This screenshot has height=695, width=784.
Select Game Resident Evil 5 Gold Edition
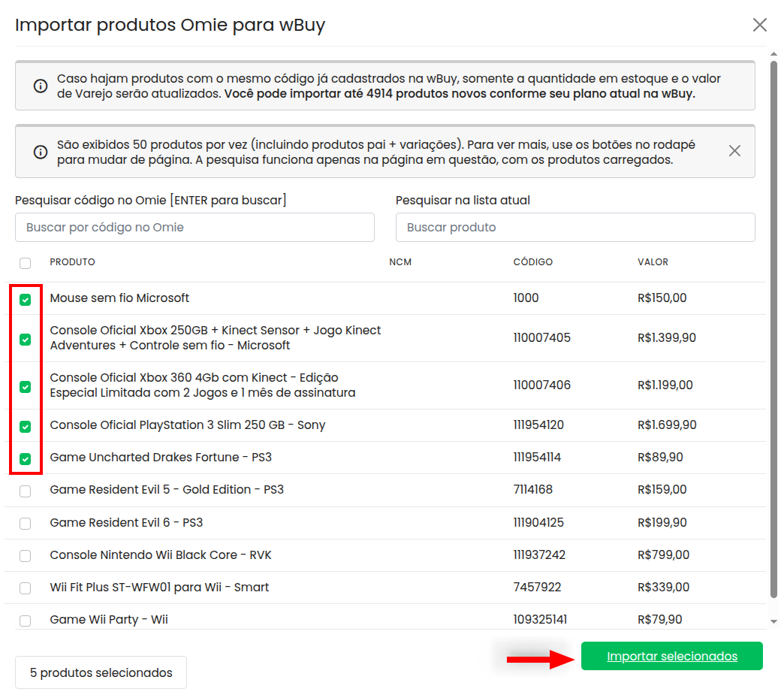coord(26,491)
